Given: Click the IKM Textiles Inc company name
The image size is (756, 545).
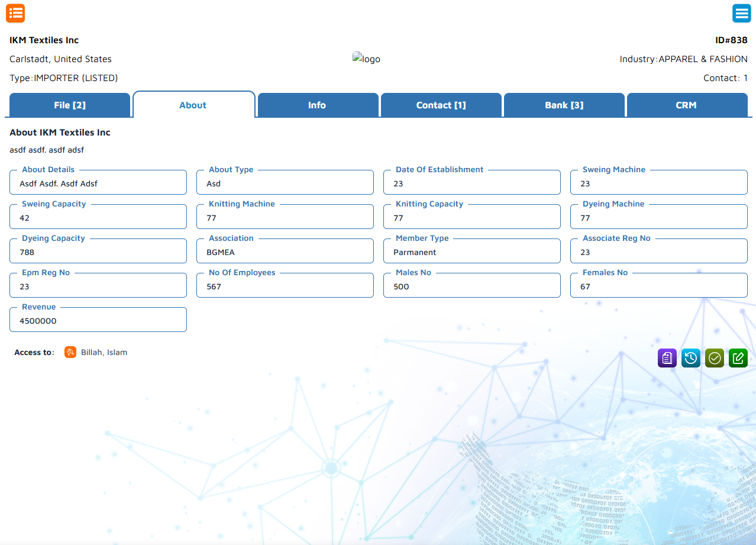Looking at the screenshot, I should 44,40.
